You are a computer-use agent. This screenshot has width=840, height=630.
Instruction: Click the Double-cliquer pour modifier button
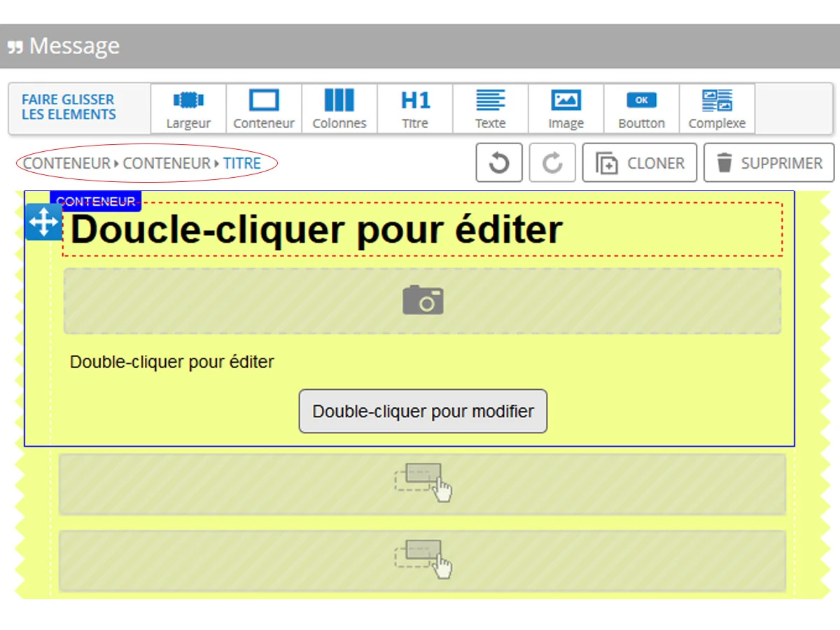tap(423, 412)
